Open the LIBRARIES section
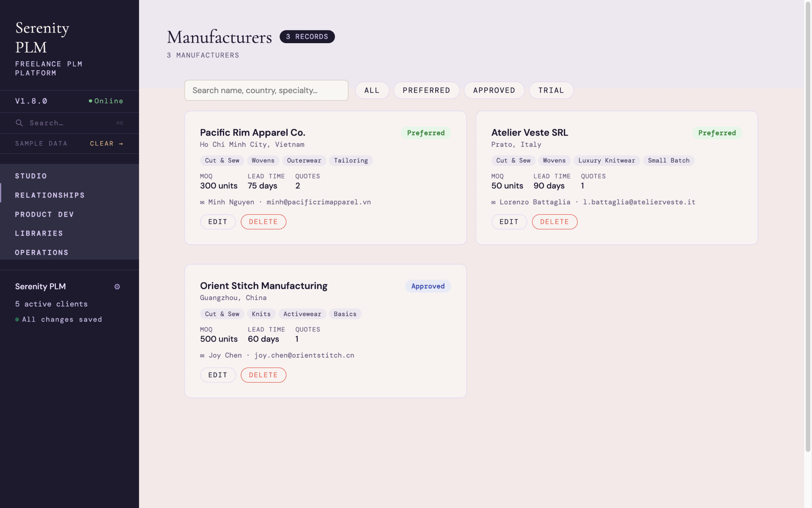Screen dimensions: 812x508 point(69,233)
